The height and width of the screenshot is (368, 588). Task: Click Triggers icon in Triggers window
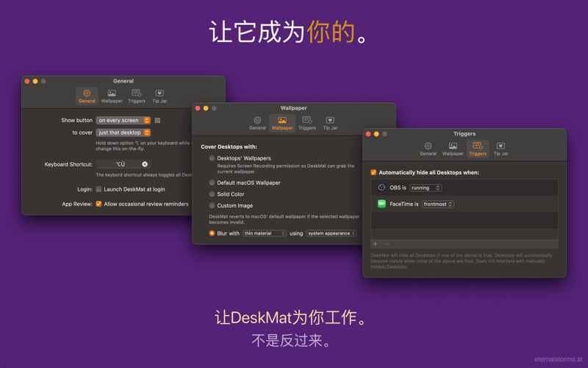[478, 145]
